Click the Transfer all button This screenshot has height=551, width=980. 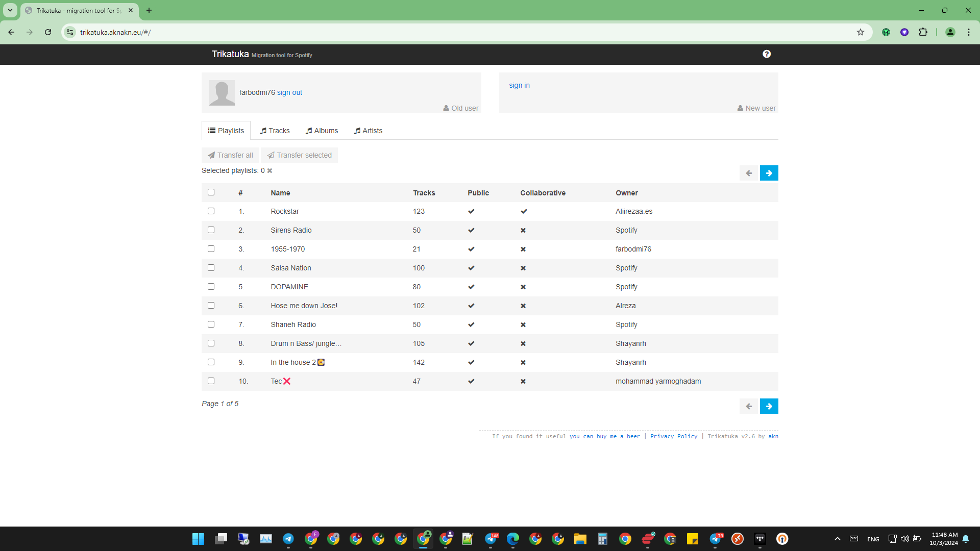pyautogui.click(x=230, y=155)
